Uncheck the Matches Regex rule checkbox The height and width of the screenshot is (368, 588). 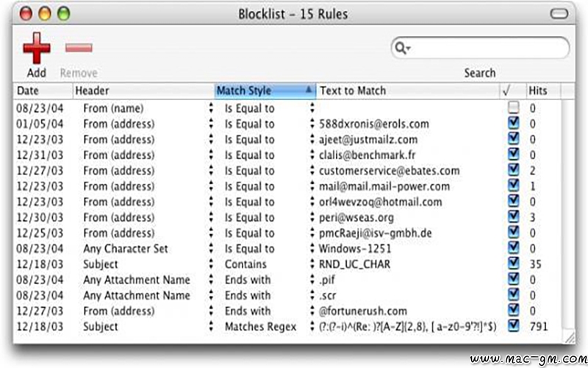pos(513,325)
